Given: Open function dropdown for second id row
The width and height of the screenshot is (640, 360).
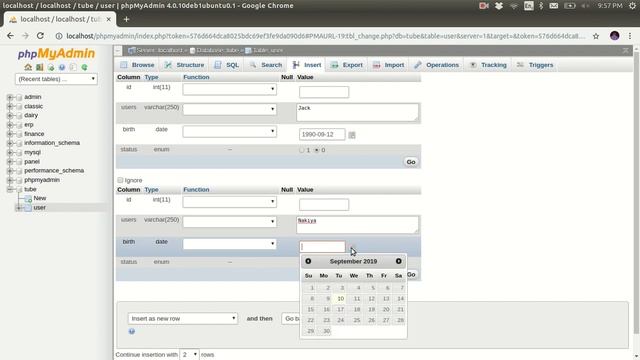Looking at the screenshot, I should [229, 202].
